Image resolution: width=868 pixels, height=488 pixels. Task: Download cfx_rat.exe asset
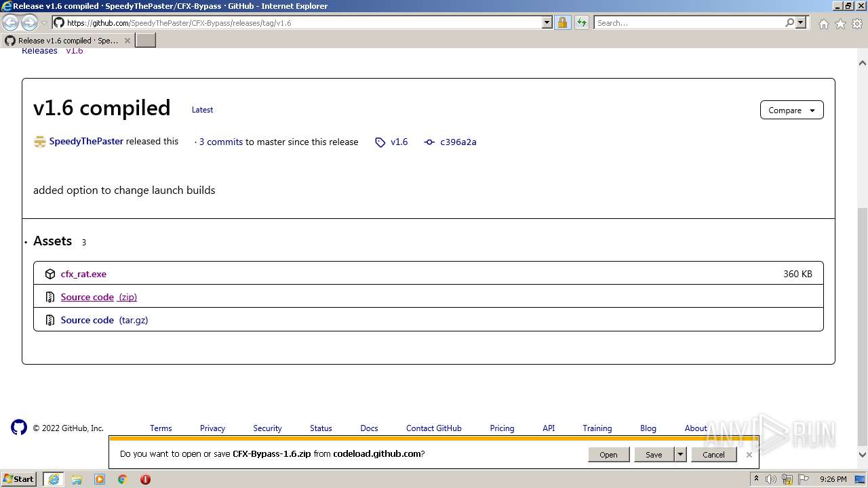click(x=83, y=274)
